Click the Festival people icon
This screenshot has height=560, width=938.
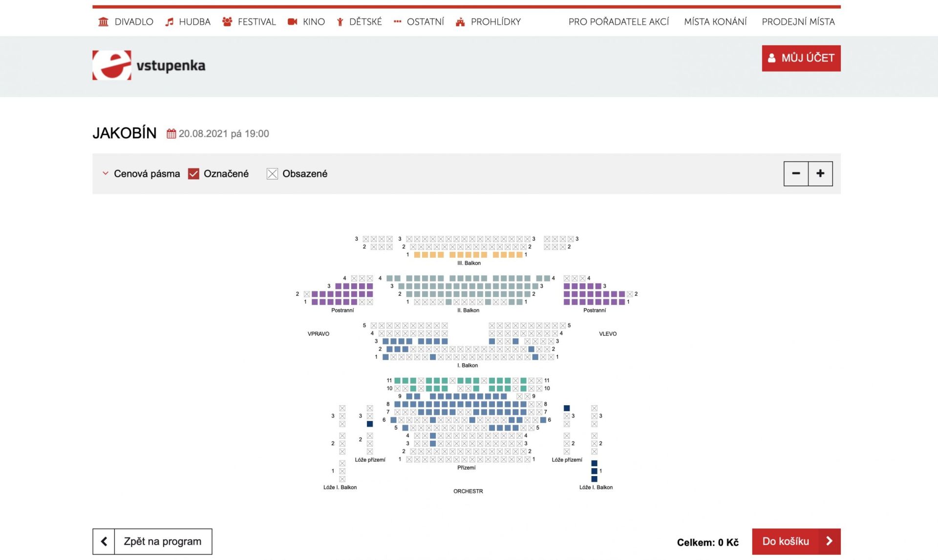coord(227,22)
